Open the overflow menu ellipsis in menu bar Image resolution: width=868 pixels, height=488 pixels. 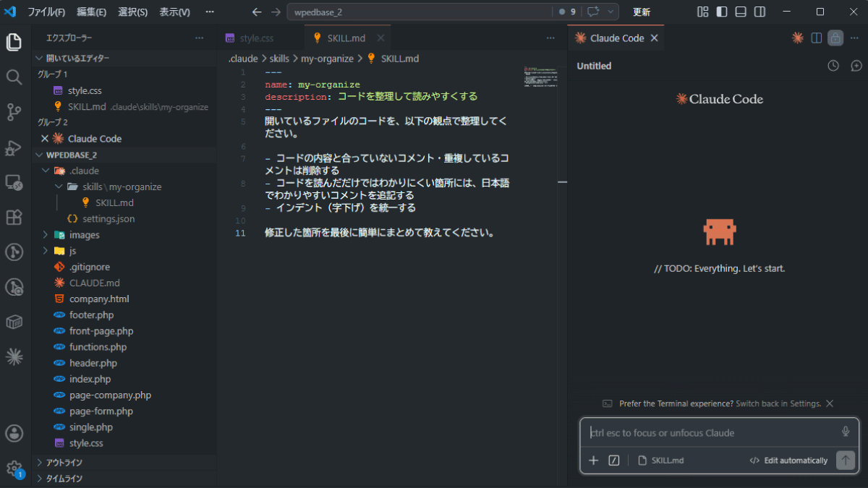click(x=210, y=12)
